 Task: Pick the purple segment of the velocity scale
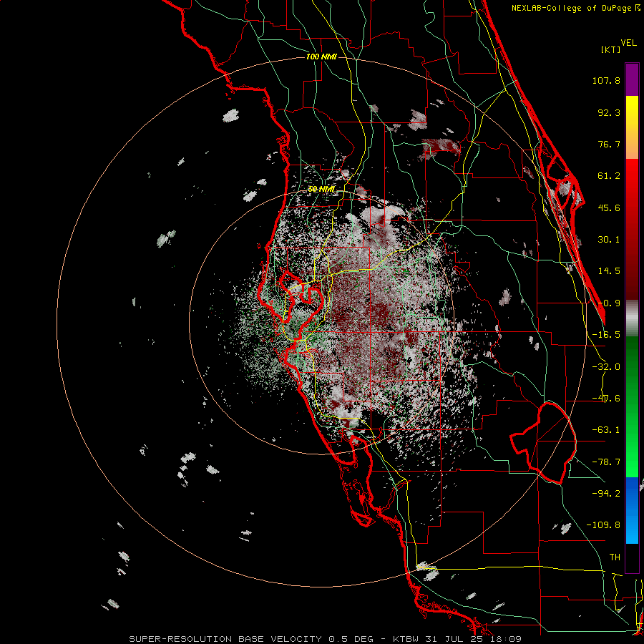(x=632, y=79)
